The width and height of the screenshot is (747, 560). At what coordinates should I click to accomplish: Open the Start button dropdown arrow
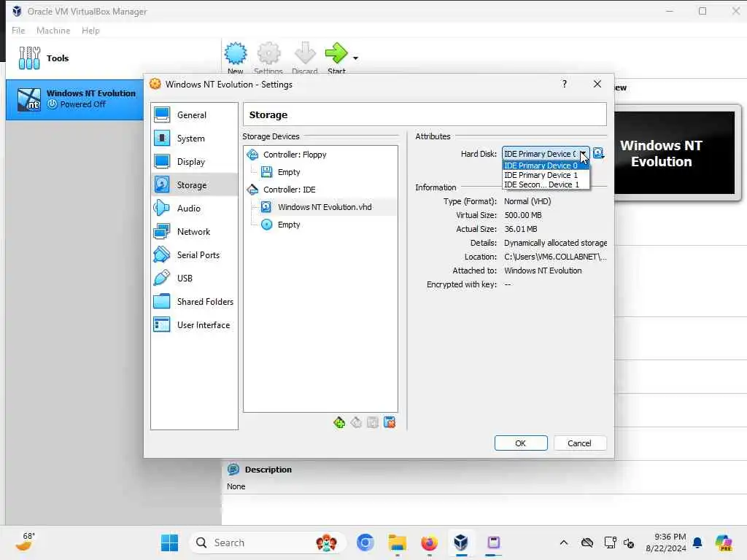coord(355,58)
